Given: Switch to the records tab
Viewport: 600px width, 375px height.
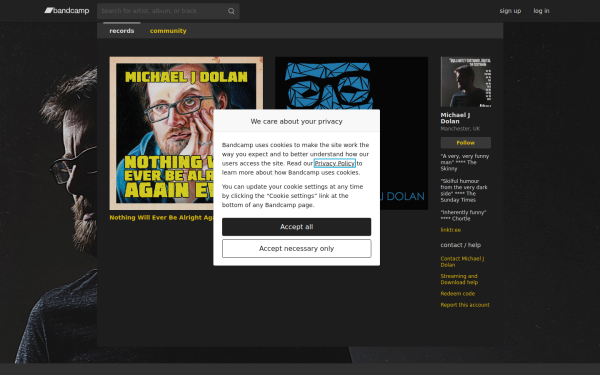Looking at the screenshot, I should tap(122, 31).
